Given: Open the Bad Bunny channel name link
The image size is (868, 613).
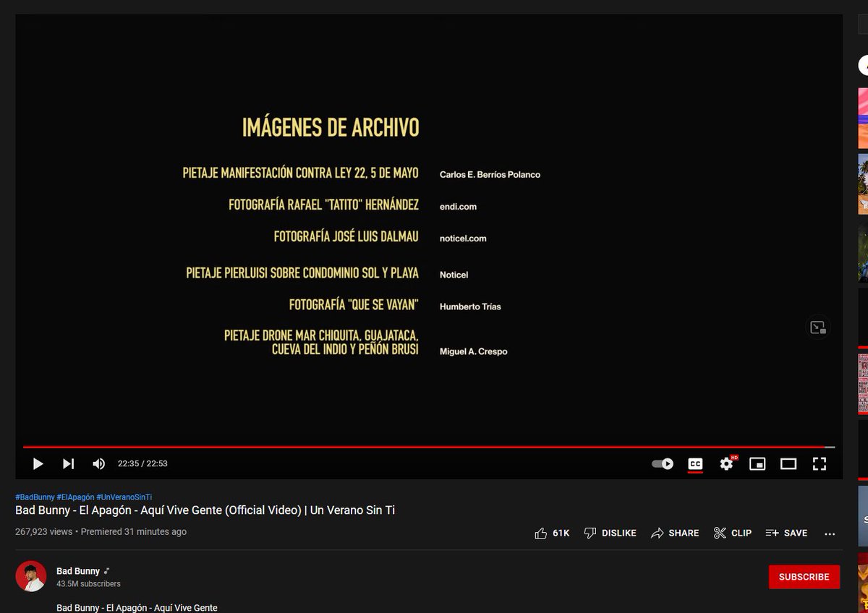Looking at the screenshot, I should 78,571.
